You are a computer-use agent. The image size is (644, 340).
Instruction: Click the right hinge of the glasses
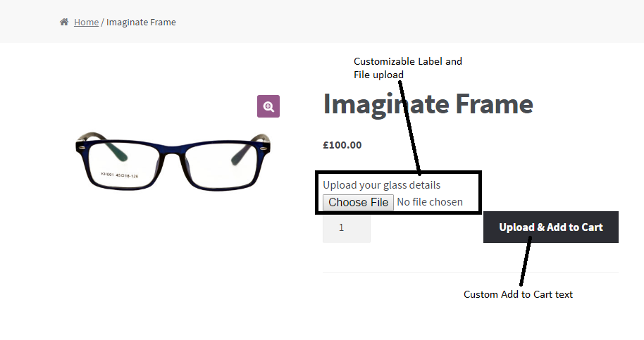[264, 147]
